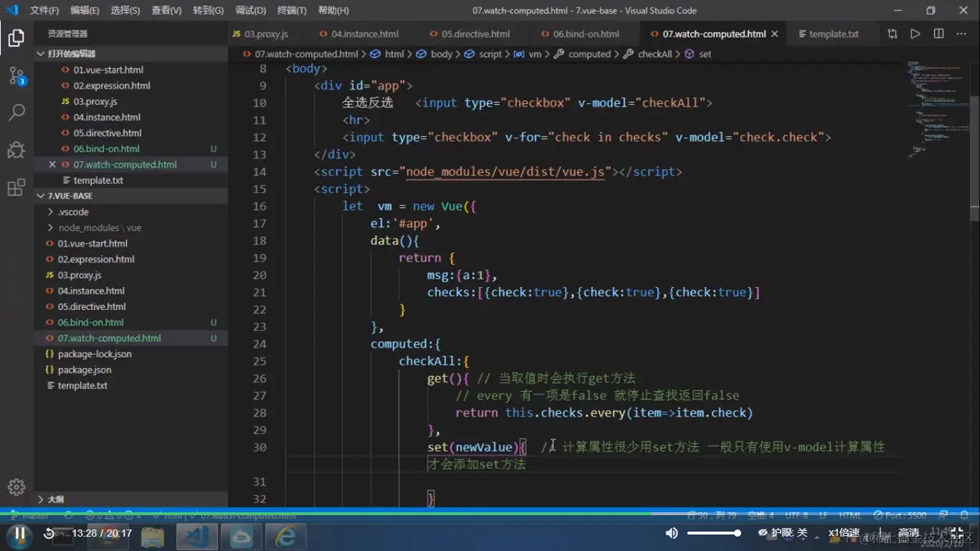Screen dimensions: 980x551
Task: Mute the video player's speaker
Action: (x=672, y=533)
